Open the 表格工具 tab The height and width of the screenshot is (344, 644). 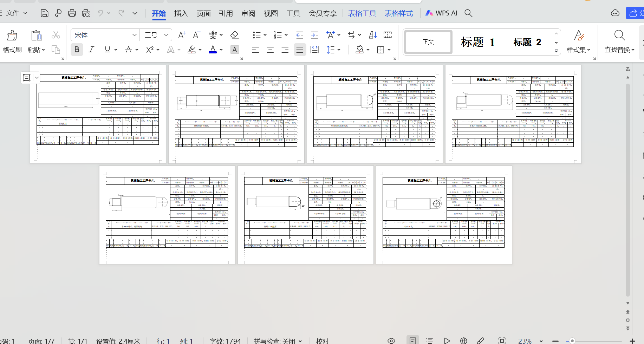(362, 13)
